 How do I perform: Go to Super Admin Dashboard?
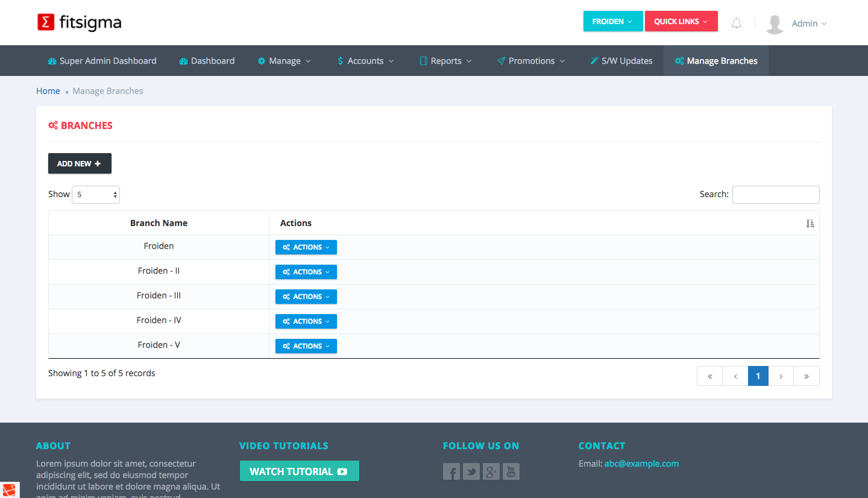coord(102,61)
